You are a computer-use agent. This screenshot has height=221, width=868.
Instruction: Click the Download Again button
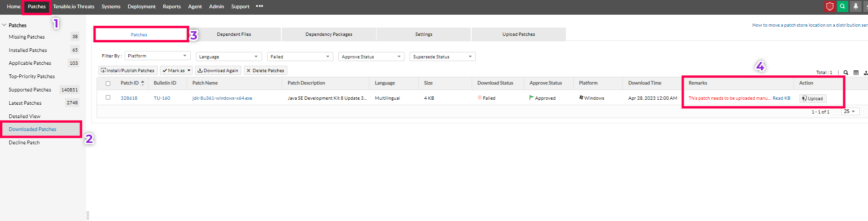(218, 70)
